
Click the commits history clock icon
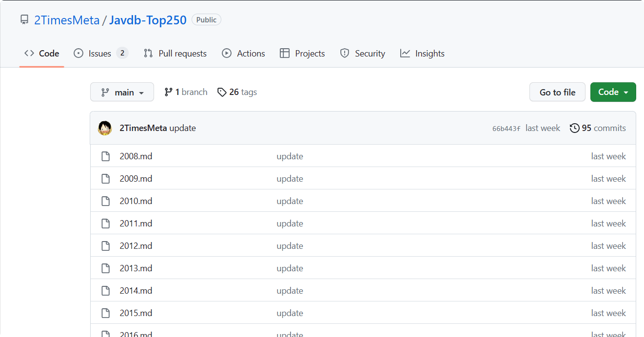tap(575, 128)
